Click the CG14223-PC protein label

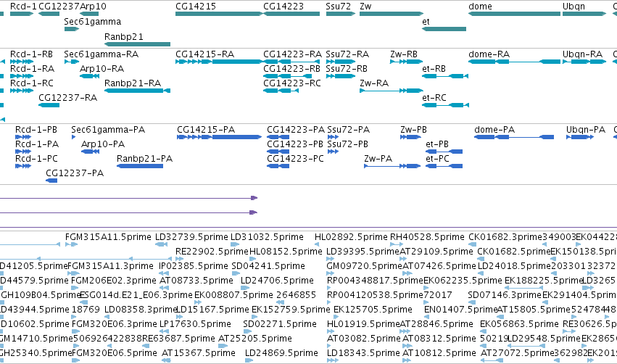[295, 159]
